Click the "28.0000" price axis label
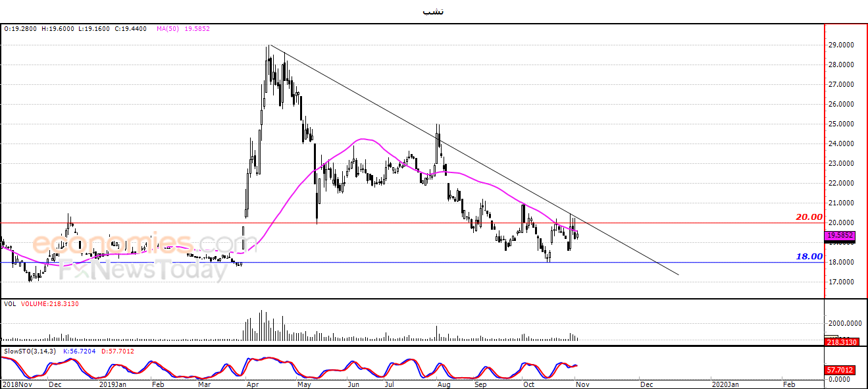This screenshot has width=868, height=389. (842, 65)
